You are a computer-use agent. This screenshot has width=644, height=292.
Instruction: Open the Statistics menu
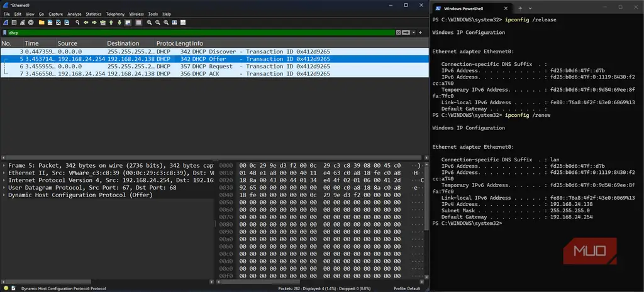pos(94,14)
